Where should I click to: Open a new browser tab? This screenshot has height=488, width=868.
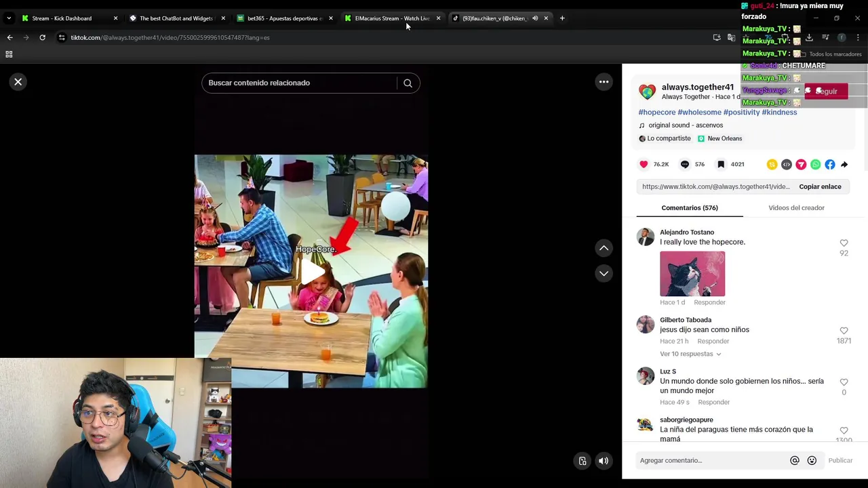[562, 18]
